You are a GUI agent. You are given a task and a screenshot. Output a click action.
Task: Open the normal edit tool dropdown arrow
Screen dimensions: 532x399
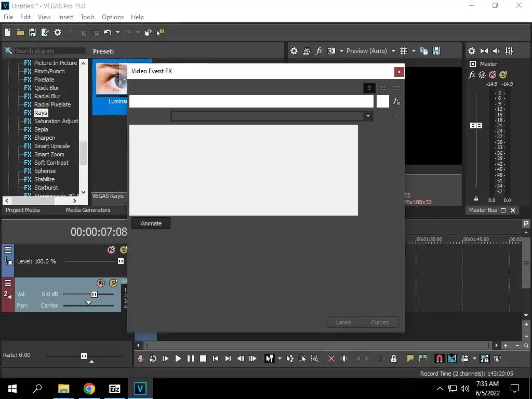(280, 358)
